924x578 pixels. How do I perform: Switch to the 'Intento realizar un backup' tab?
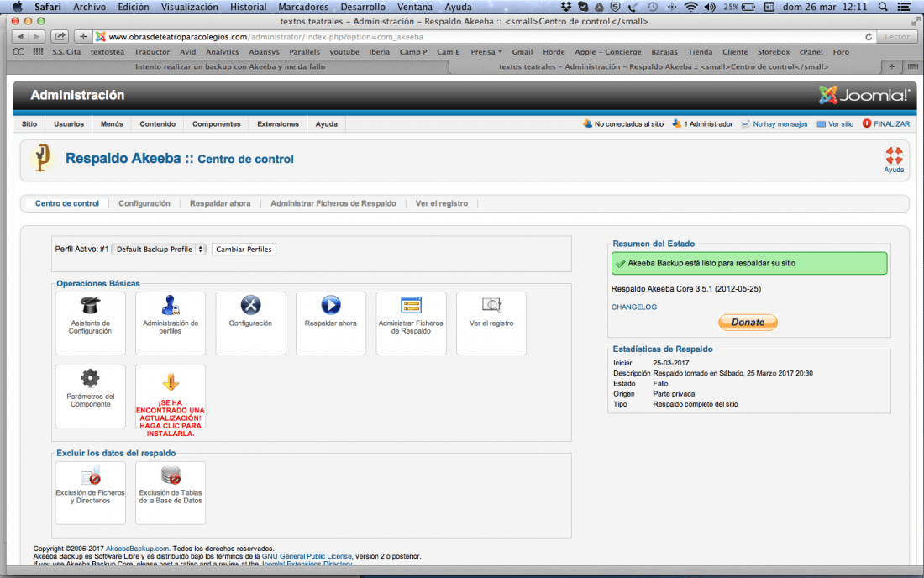(x=230, y=66)
